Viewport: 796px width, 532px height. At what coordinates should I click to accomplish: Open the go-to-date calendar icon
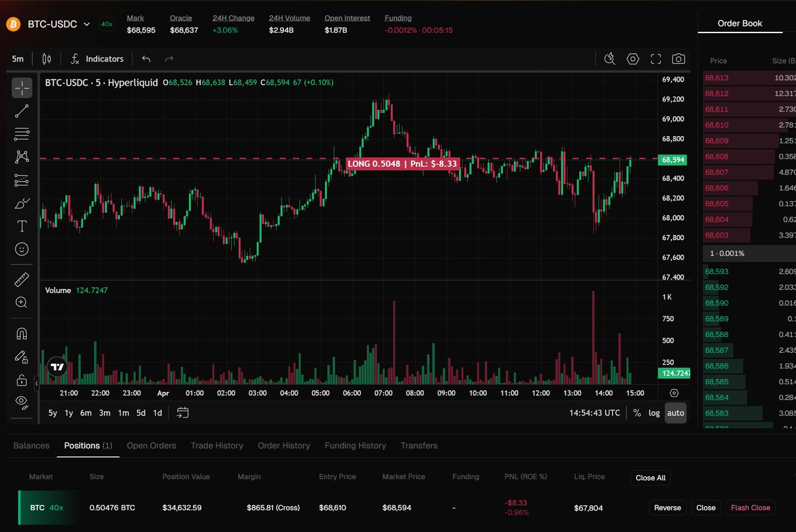(183, 413)
